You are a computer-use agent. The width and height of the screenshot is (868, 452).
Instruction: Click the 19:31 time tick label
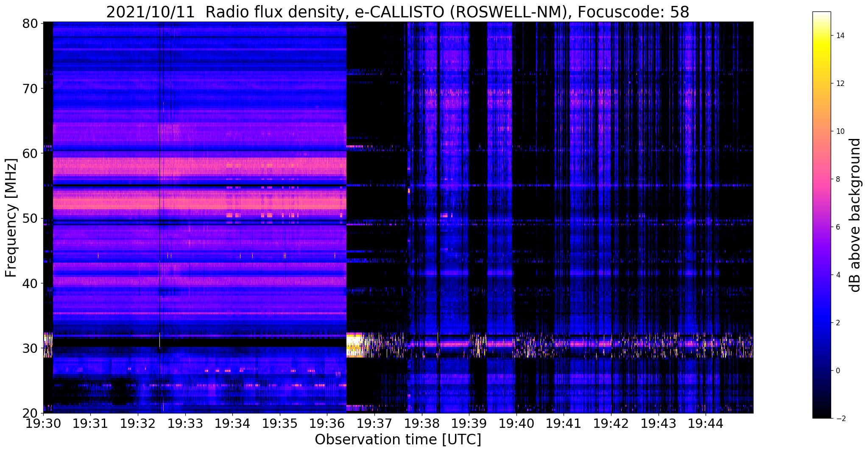pyautogui.click(x=90, y=423)
